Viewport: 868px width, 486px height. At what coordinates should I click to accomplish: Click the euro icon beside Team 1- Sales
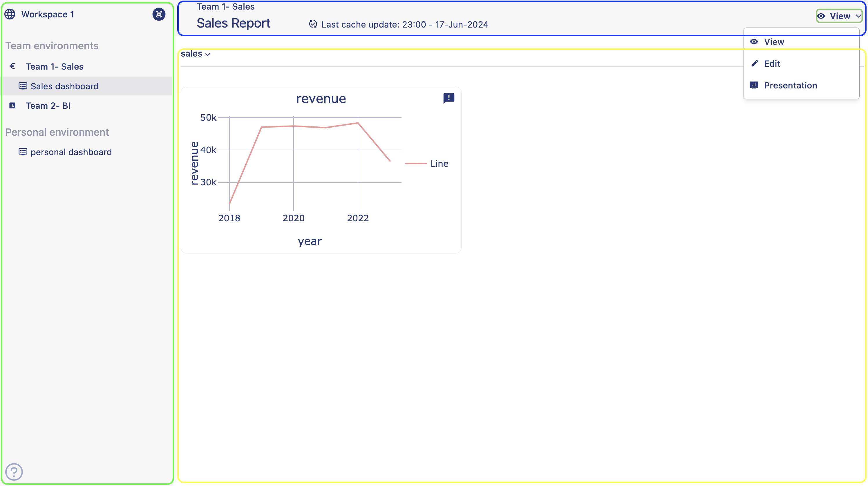(x=12, y=66)
